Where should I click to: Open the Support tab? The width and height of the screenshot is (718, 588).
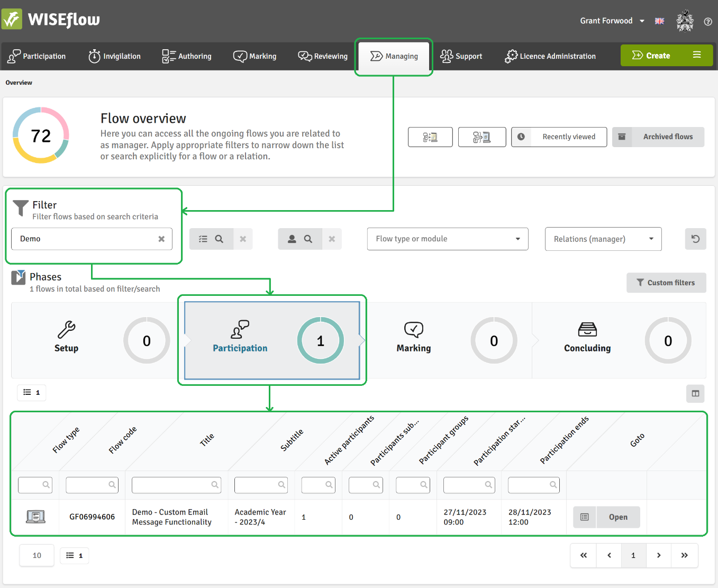click(461, 56)
